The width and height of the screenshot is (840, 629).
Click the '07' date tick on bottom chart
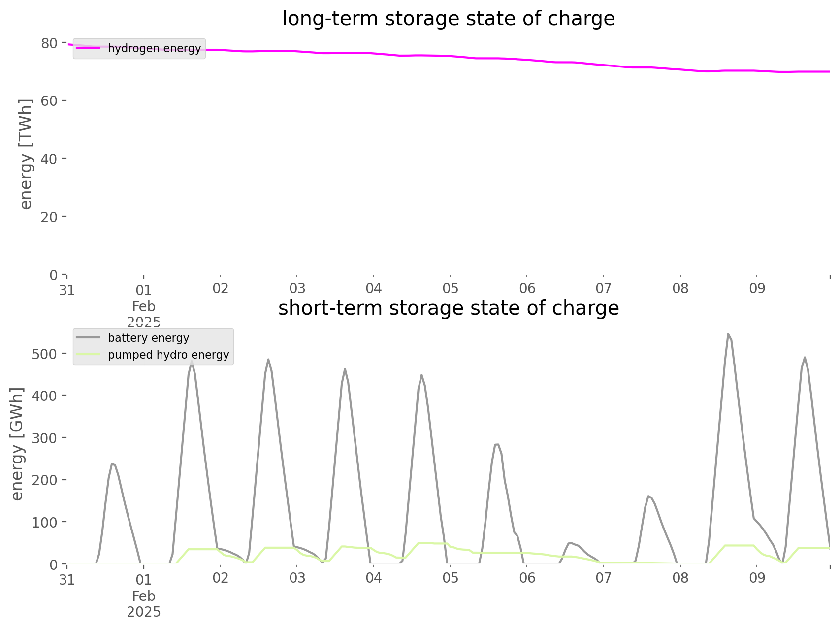pos(604,578)
